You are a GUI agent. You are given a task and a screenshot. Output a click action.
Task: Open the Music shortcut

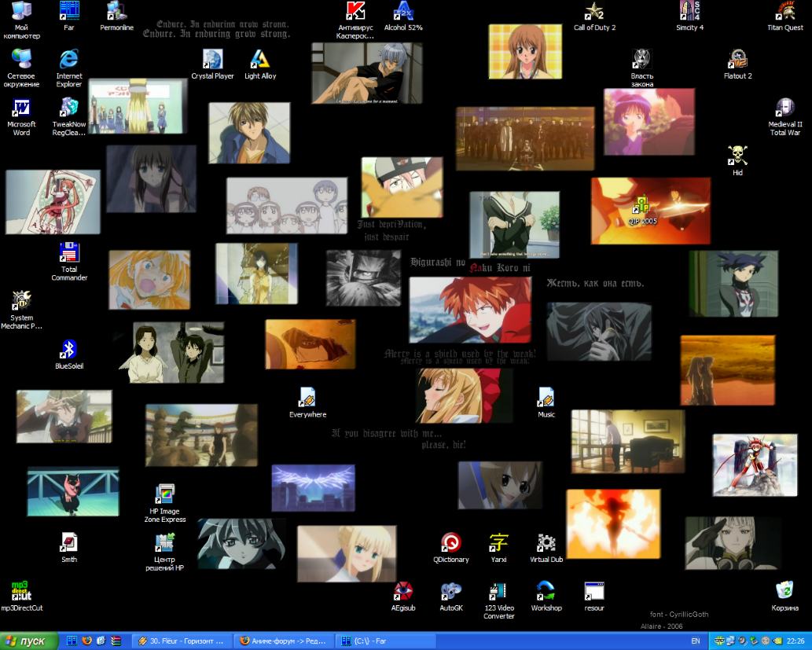click(x=546, y=403)
